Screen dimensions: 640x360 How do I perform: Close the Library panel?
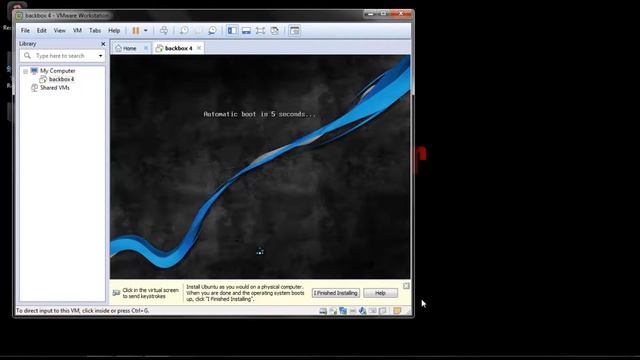(x=103, y=44)
